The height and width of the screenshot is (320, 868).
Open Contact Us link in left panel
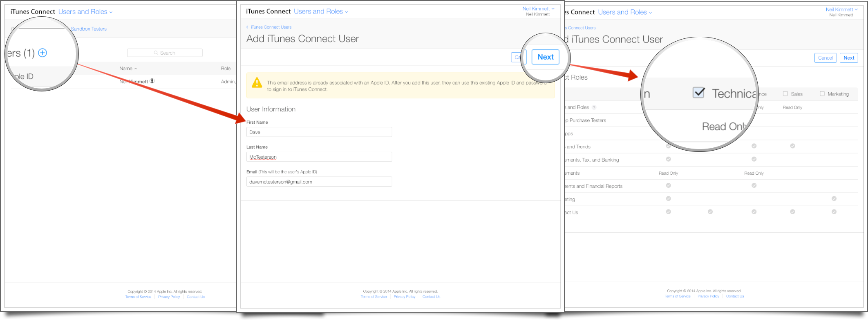tap(196, 297)
